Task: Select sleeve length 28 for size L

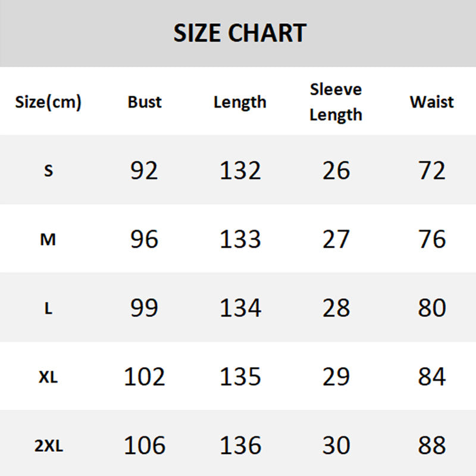Action: pos(336,308)
